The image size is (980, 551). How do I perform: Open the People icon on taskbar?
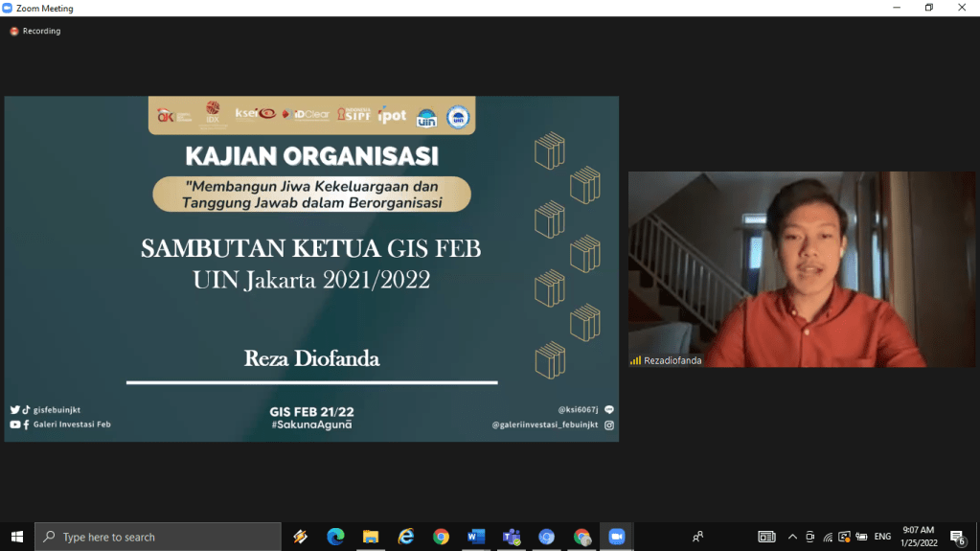tap(698, 537)
